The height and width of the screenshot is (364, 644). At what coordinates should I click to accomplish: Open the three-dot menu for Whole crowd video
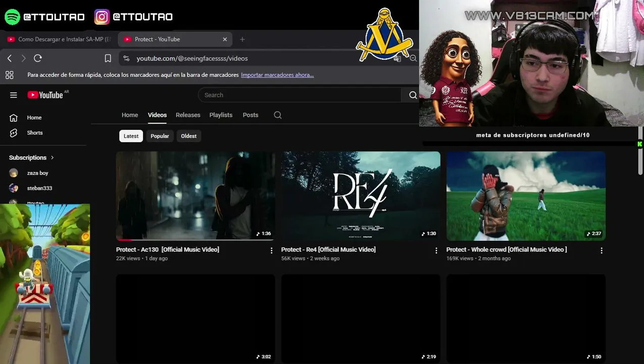[x=602, y=250]
